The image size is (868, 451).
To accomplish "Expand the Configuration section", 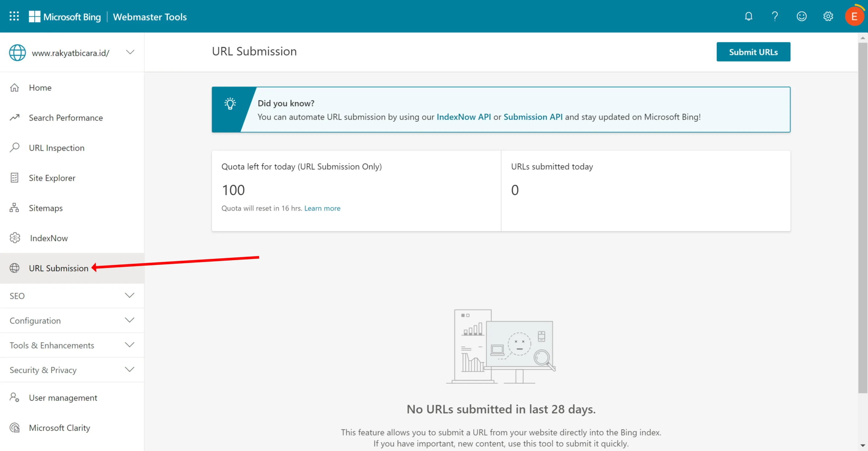I will 72,320.
